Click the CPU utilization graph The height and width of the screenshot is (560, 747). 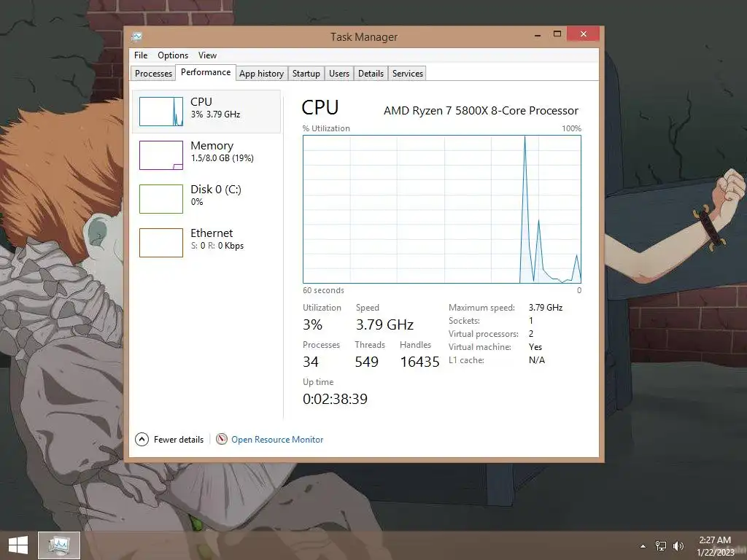pos(442,209)
